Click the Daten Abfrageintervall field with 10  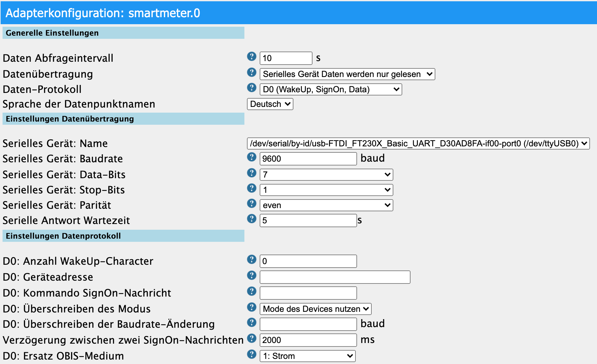point(286,58)
